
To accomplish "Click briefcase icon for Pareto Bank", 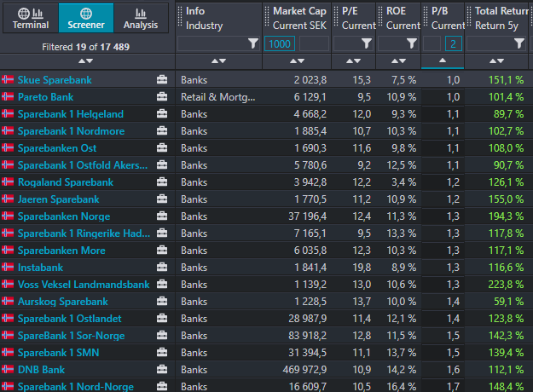I will 162,96.
